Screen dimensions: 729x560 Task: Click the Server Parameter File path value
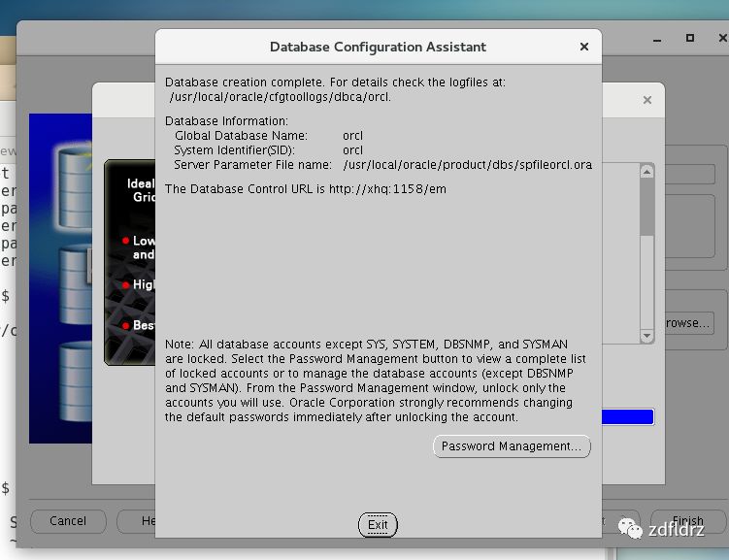467,165
